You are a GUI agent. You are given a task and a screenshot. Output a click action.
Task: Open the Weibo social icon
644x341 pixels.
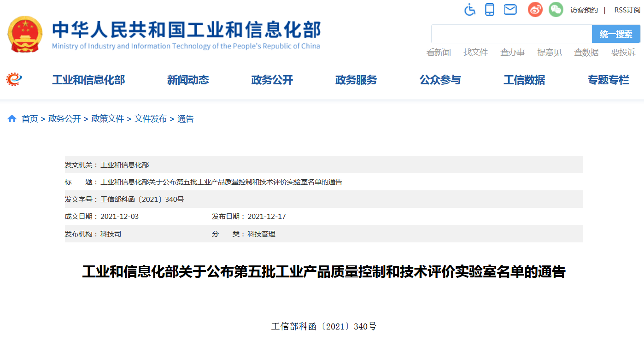535,9
